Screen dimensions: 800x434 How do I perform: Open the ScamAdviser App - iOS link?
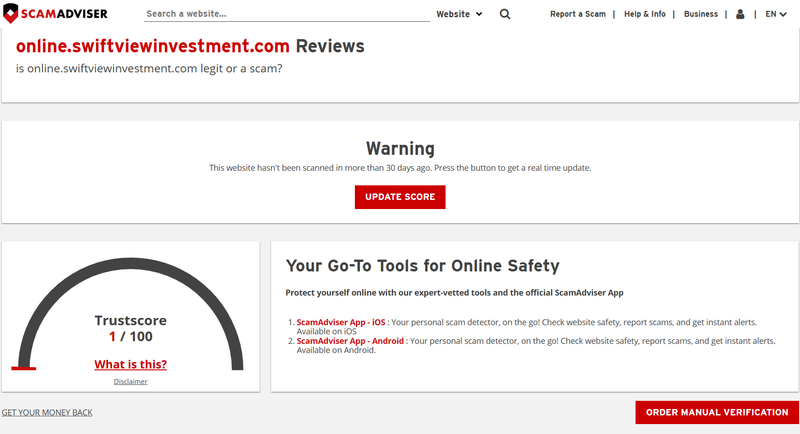tap(341, 322)
